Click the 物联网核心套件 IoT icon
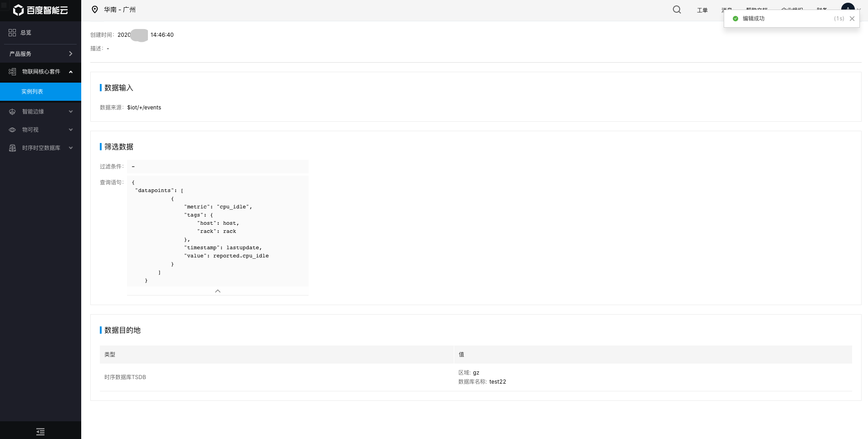This screenshot has height=439, width=868. click(x=12, y=72)
